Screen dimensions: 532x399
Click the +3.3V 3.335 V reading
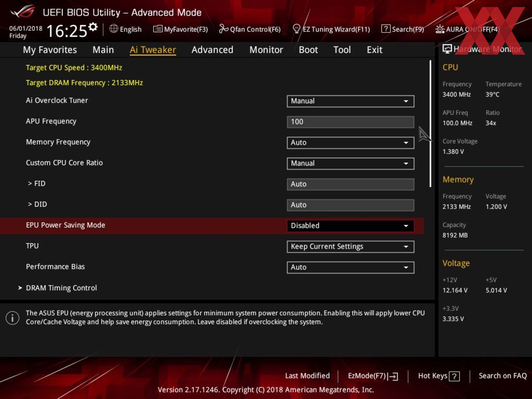[453, 319]
